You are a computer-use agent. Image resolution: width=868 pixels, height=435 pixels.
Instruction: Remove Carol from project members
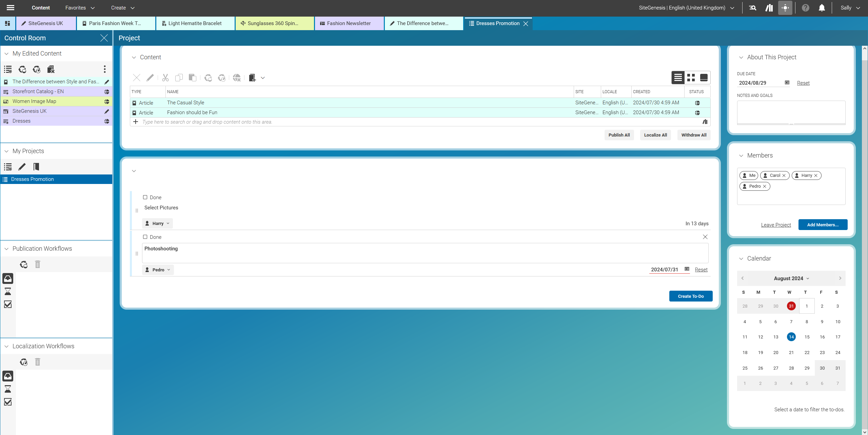(x=784, y=175)
